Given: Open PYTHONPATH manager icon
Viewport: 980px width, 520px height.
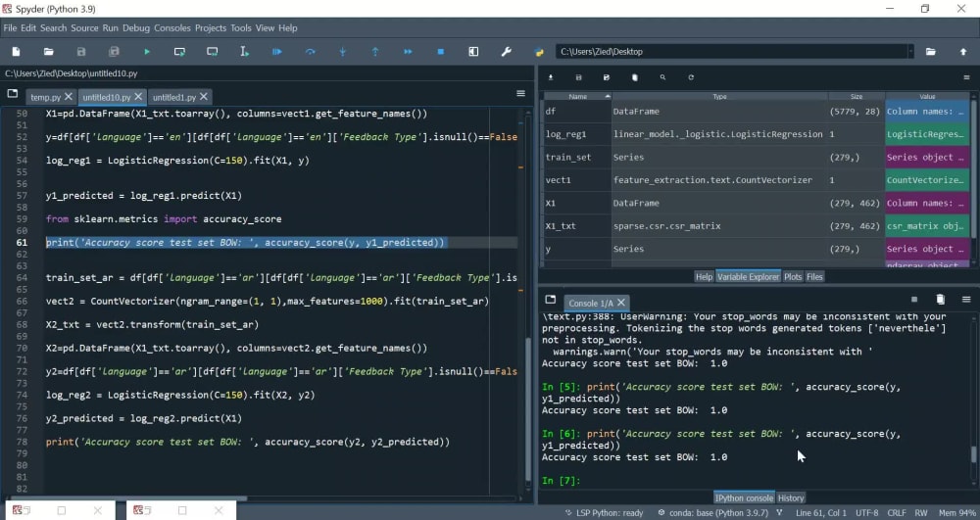Looking at the screenshot, I should (x=539, y=52).
